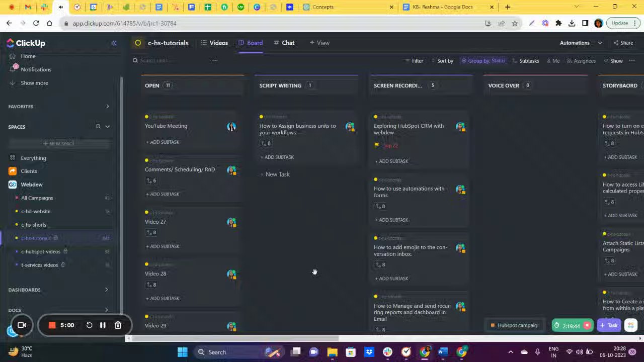Search spaces using the magnifier icon
The image size is (644, 362).
[x=98, y=127]
